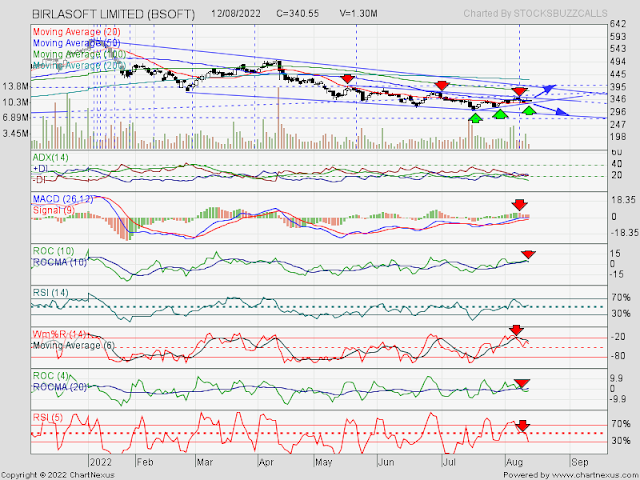The width and height of the screenshot is (640, 480).
Task: Click the Signal (9) legend label
Action: pyautogui.click(x=54, y=210)
